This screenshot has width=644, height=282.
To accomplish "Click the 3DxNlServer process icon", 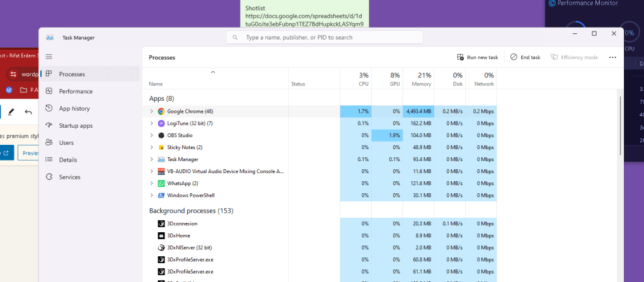I will (161, 247).
